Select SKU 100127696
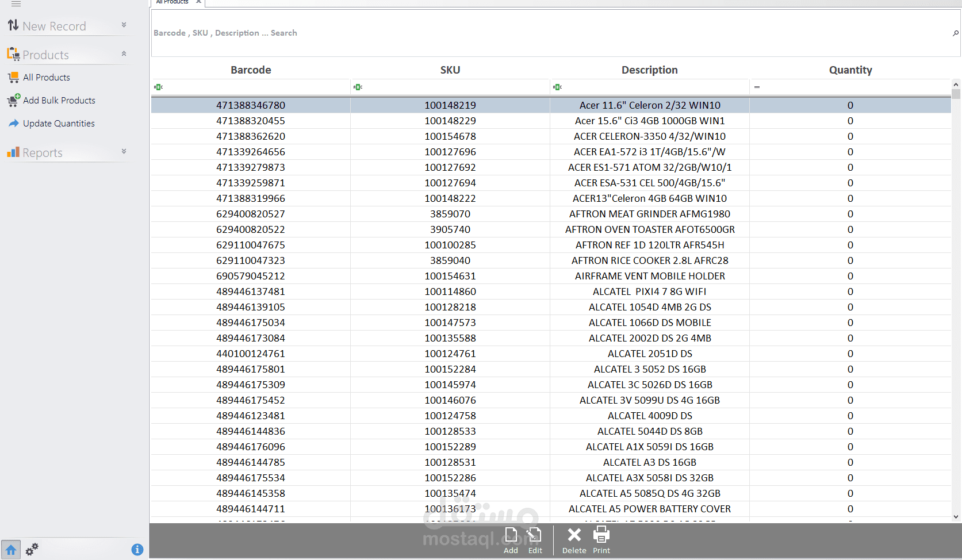 click(x=450, y=152)
